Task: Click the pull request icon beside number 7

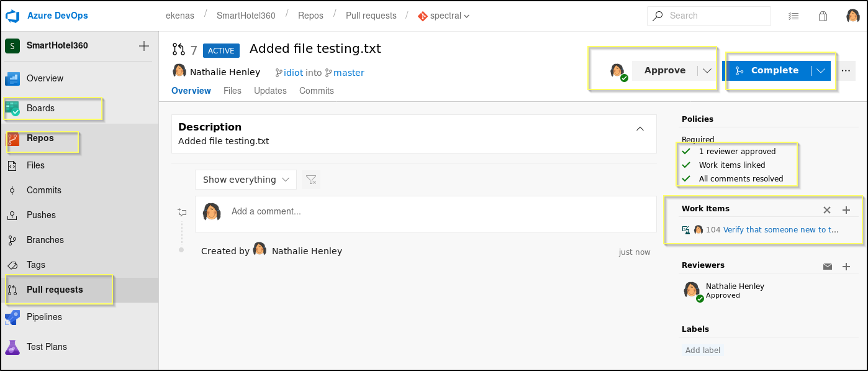Action: pos(179,50)
